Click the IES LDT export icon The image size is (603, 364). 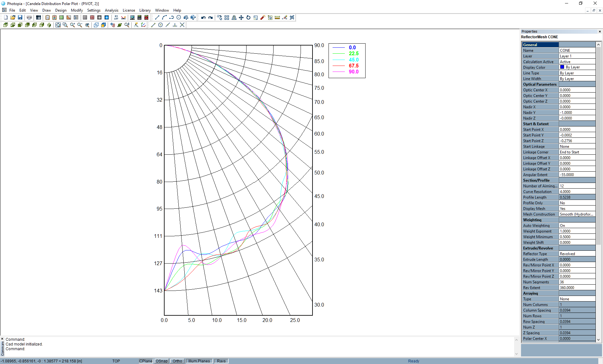click(116, 18)
